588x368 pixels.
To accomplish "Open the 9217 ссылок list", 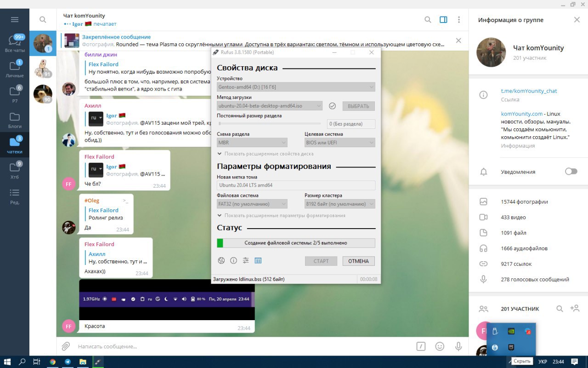I will point(528,264).
